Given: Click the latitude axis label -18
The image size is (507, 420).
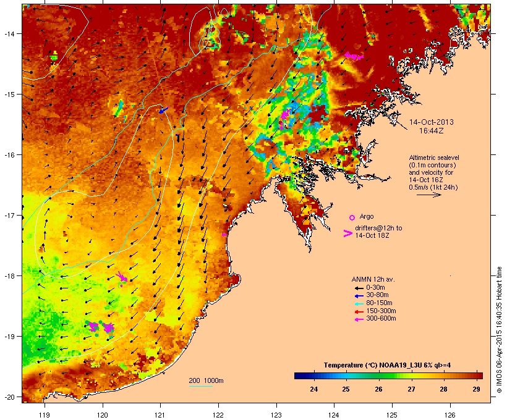Looking at the screenshot, I should pyautogui.click(x=9, y=276).
